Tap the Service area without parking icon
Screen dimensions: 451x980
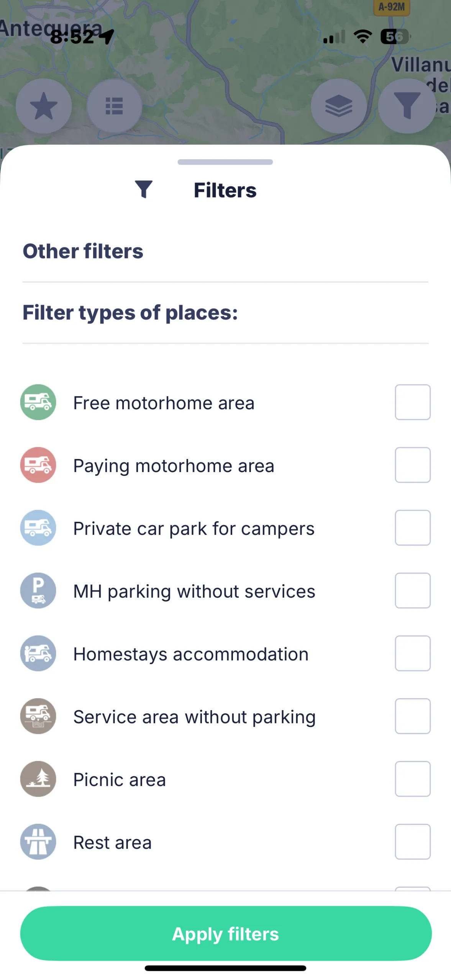[38, 716]
